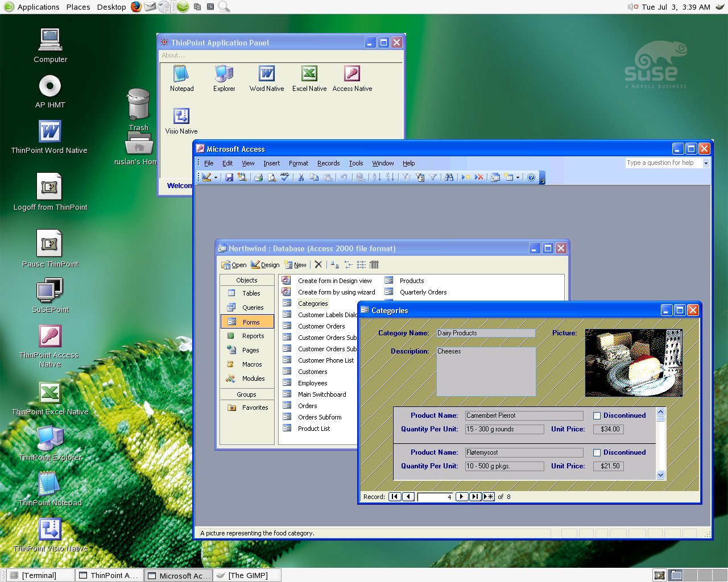This screenshot has height=582, width=728.
Task: Switch to Details view in Northwind window
Action: coord(374,264)
